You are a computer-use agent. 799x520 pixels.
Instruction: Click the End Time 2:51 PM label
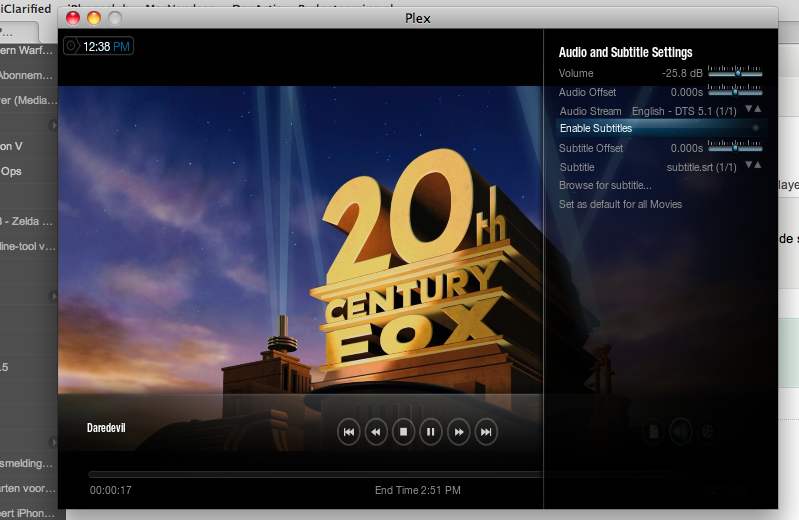418,490
